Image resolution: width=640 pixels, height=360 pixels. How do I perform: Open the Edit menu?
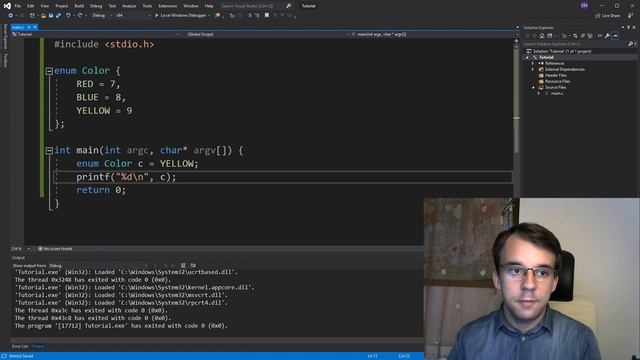[x=31, y=6]
